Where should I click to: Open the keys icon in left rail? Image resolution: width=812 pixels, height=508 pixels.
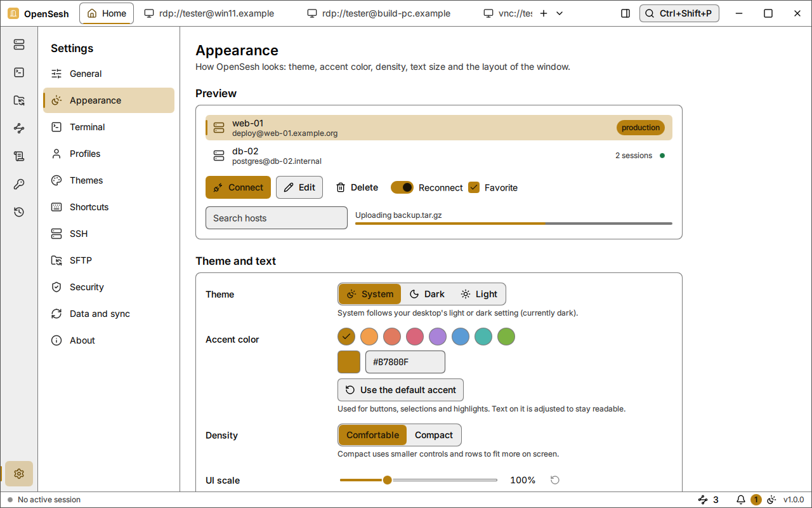(19, 184)
